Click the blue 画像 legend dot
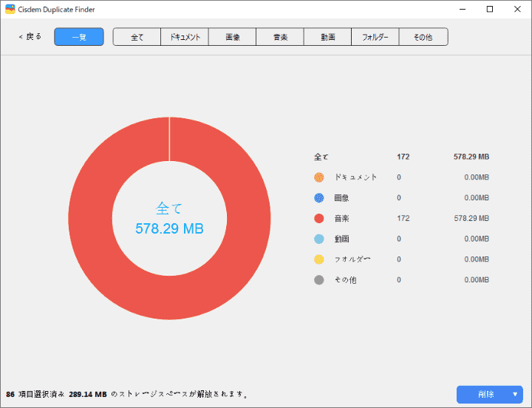 pyautogui.click(x=319, y=198)
